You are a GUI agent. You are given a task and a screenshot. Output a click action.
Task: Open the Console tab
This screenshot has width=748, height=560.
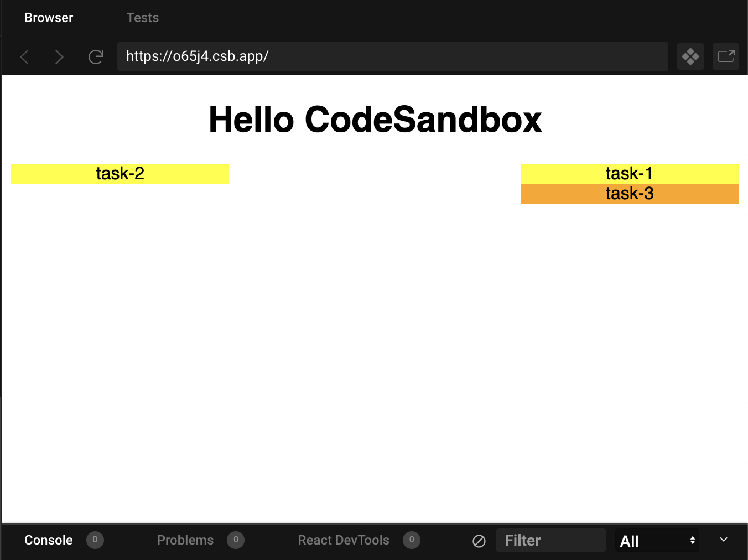tap(49, 540)
